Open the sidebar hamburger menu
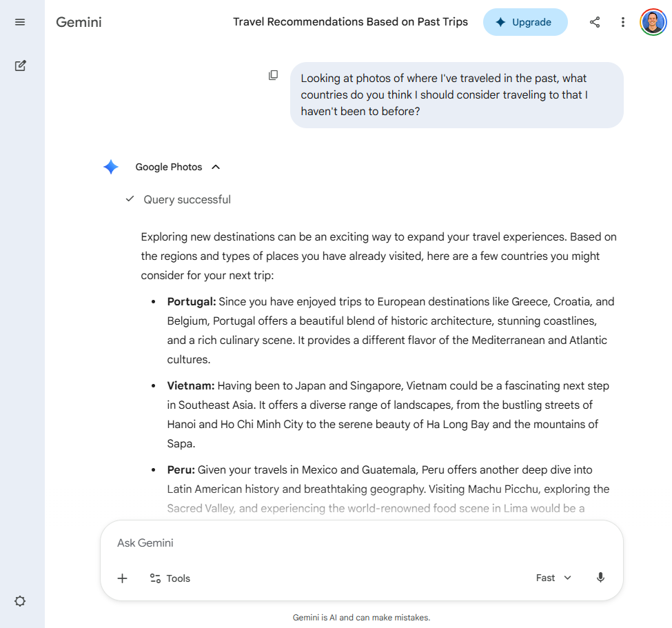This screenshot has width=672, height=628. tap(20, 21)
